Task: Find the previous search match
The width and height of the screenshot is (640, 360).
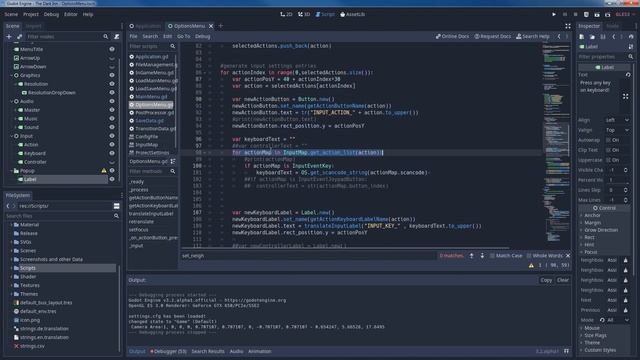Action: (471, 256)
